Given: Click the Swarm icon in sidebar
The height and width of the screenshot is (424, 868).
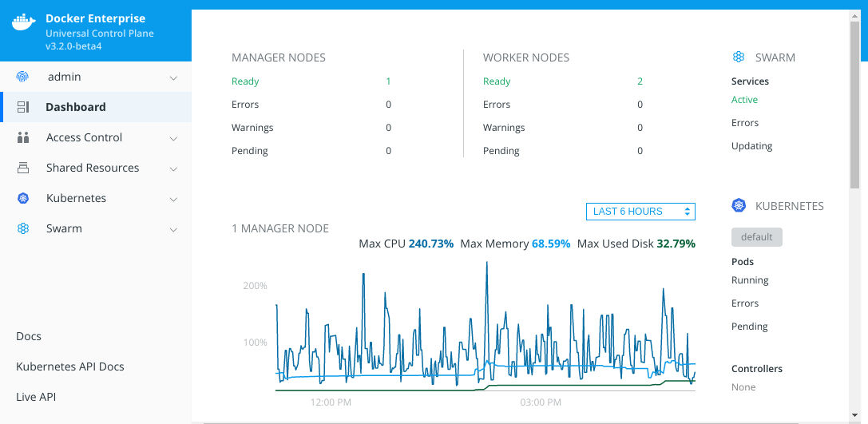Looking at the screenshot, I should (22, 228).
